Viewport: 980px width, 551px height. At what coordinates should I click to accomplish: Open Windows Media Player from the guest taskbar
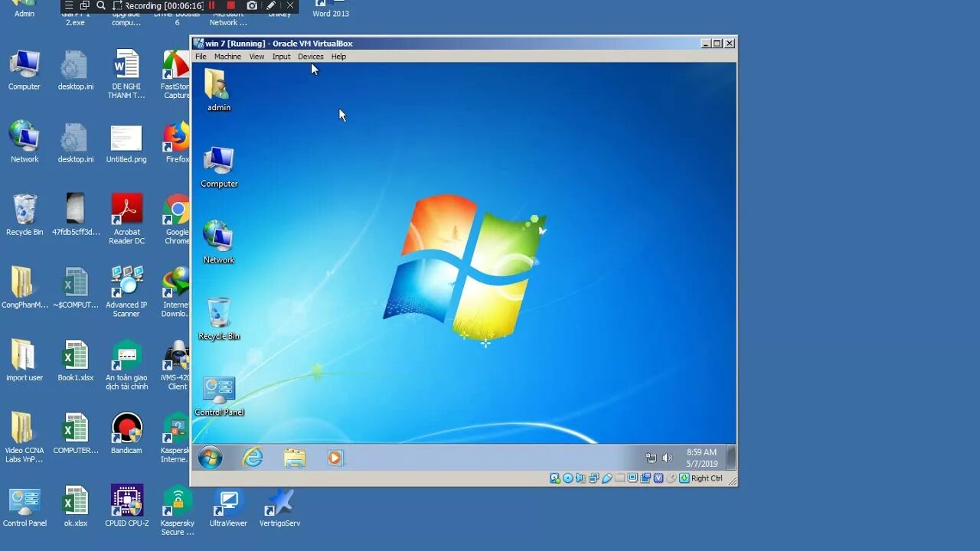click(x=335, y=458)
